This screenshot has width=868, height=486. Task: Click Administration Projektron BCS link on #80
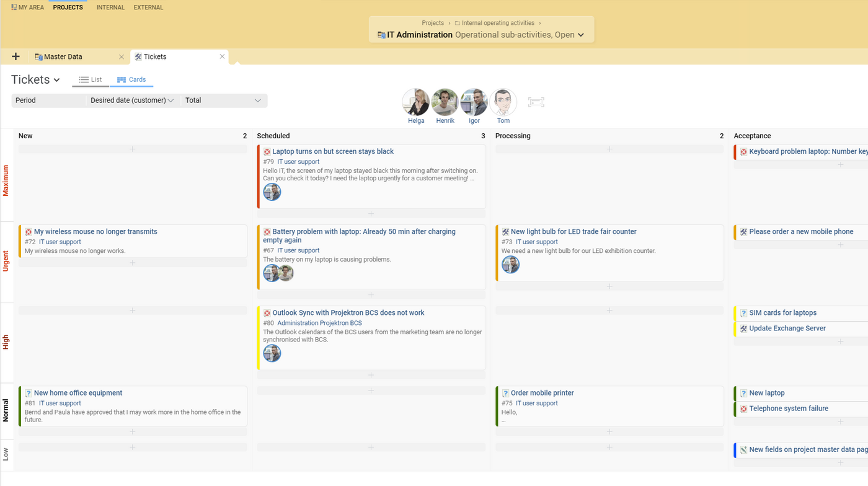pyautogui.click(x=319, y=323)
